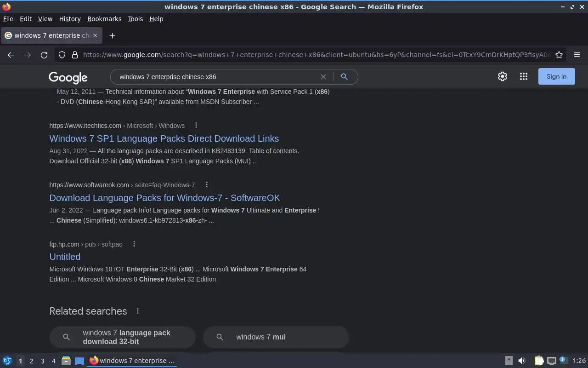Viewport: 588px width, 368px height.
Task: View the padlock site security info
Action: point(75,55)
